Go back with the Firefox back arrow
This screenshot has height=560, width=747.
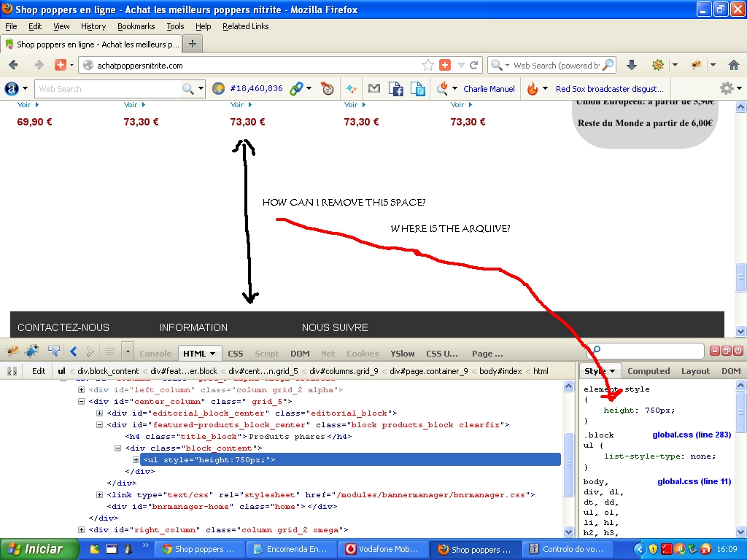coord(13,65)
